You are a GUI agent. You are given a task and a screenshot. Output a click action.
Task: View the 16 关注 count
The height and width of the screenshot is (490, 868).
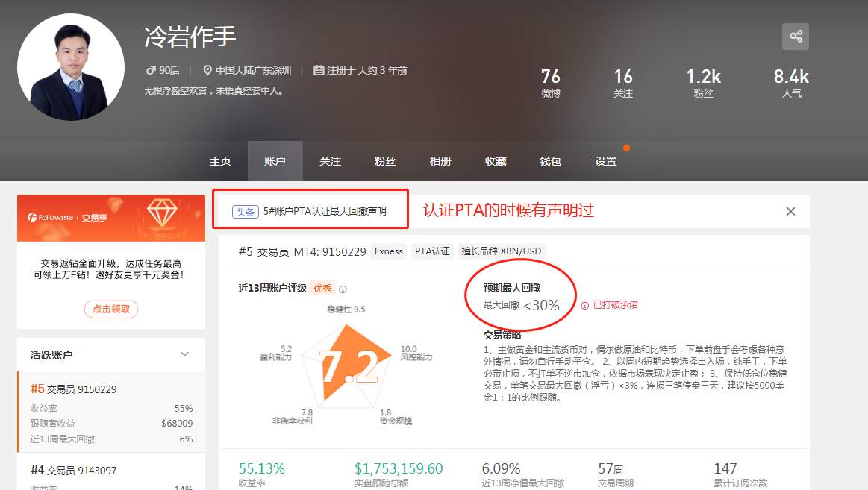click(x=623, y=83)
